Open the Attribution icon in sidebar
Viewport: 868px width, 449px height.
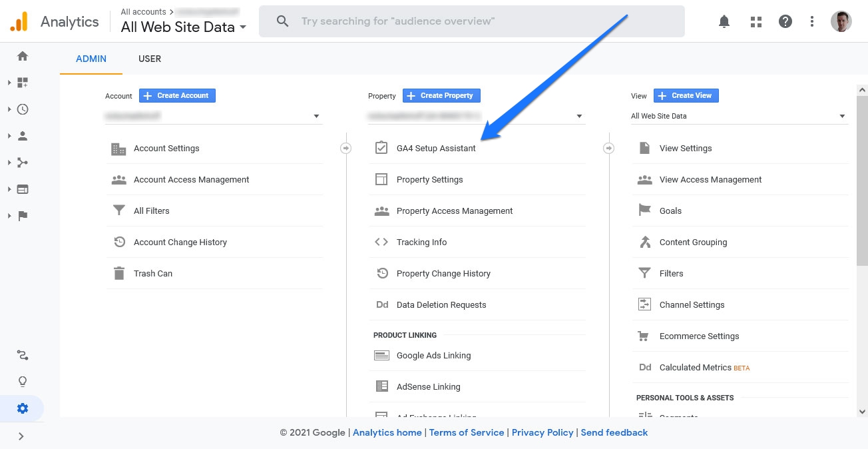pyautogui.click(x=23, y=355)
